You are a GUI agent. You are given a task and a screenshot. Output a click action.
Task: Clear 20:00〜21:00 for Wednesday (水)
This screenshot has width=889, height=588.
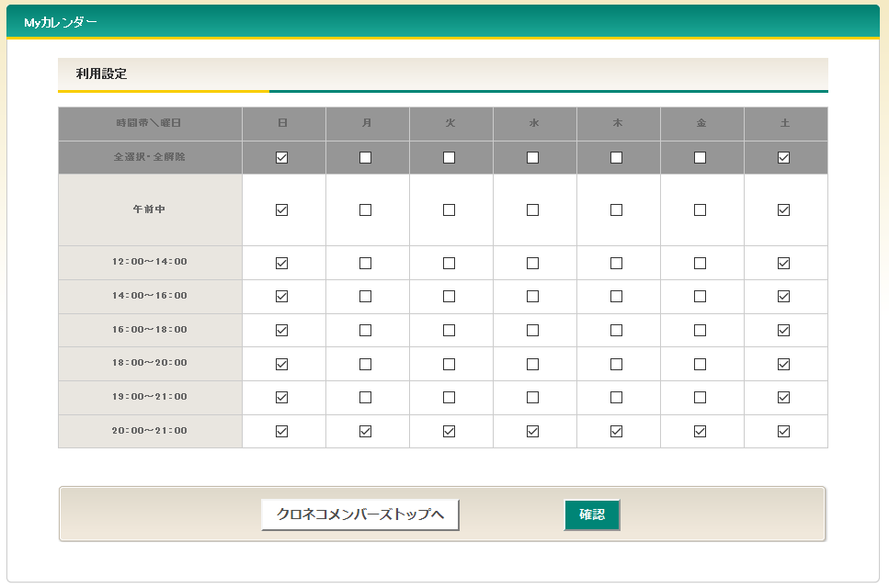pyautogui.click(x=533, y=431)
